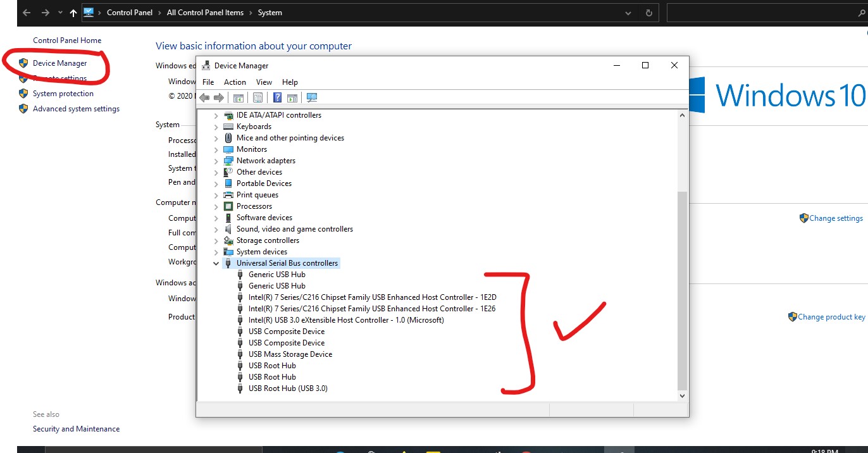Click the Storage controllers icon
Viewport: 868px width, 453px height.
[x=228, y=240]
